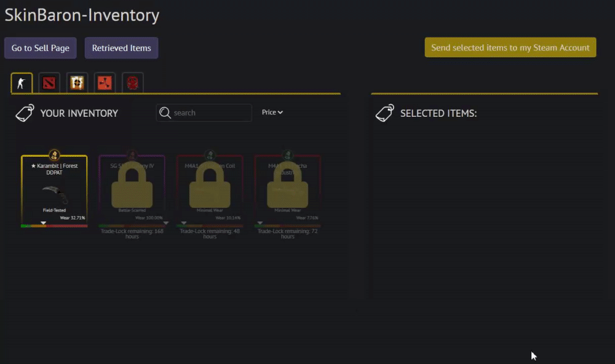The height and width of the screenshot is (364, 615).
Task: Select the Karambit Forest DDPAT knife card
Action: point(54,191)
